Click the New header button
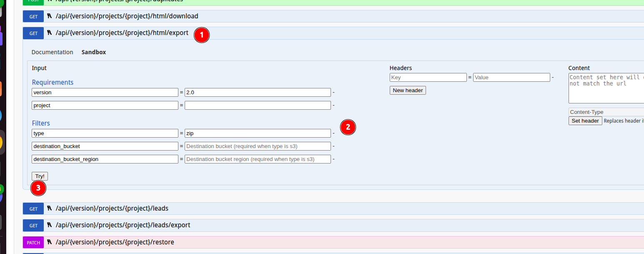644x254 pixels. [x=408, y=91]
